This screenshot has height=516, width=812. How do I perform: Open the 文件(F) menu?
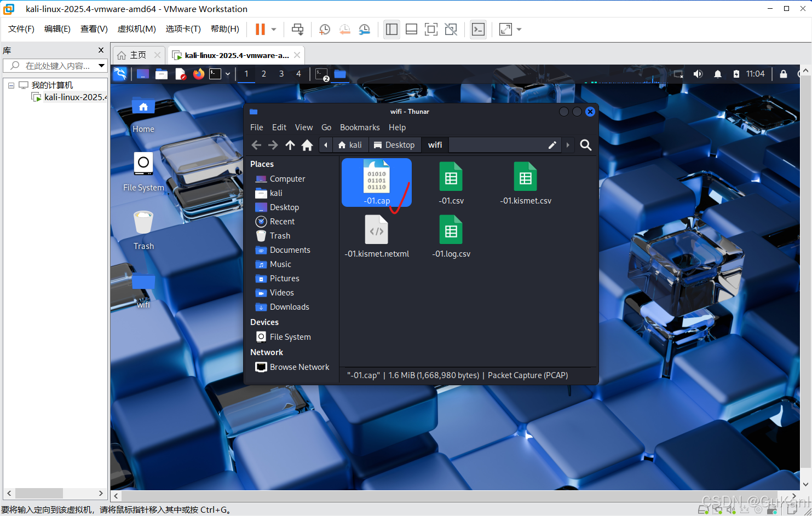tap(21, 29)
